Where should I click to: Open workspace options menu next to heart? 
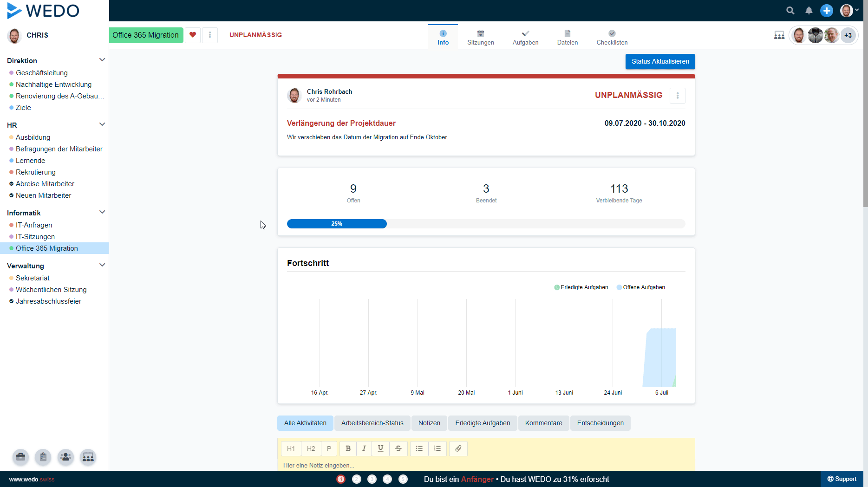point(210,35)
